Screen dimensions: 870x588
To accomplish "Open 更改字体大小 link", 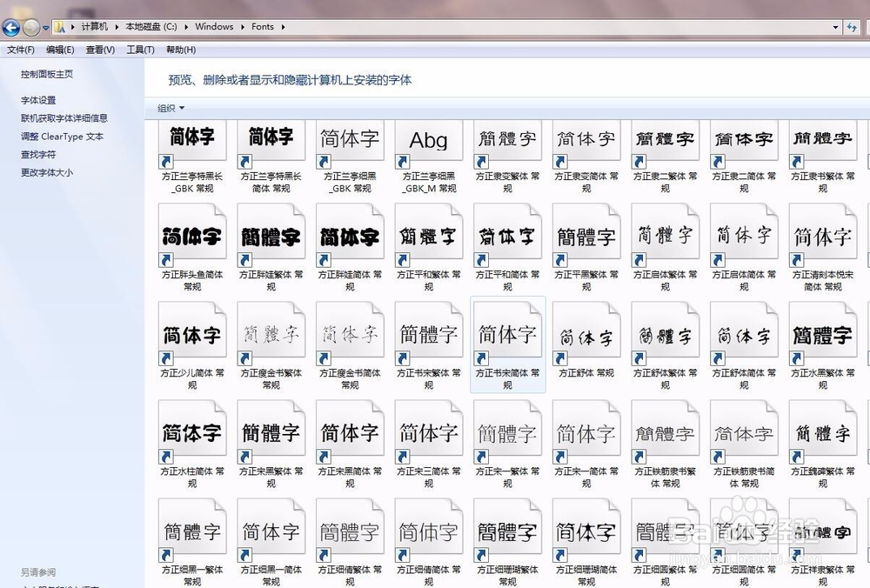I will (47, 172).
